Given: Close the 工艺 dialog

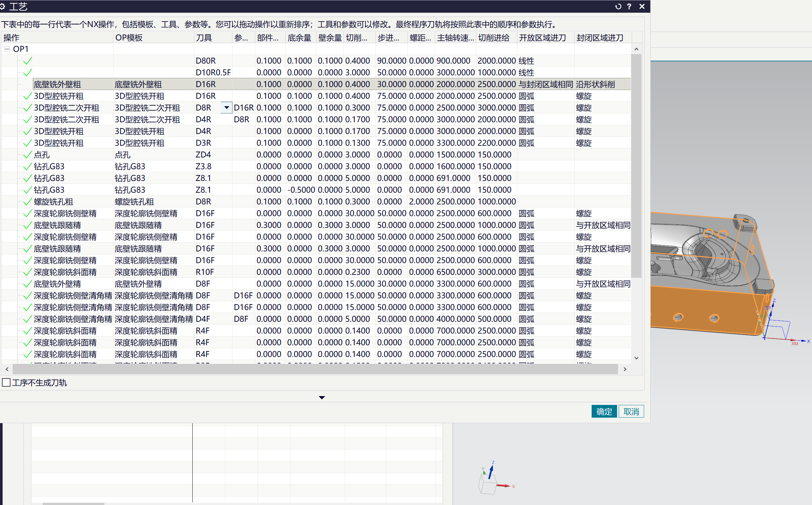Looking at the screenshot, I should pyautogui.click(x=642, y=6).
